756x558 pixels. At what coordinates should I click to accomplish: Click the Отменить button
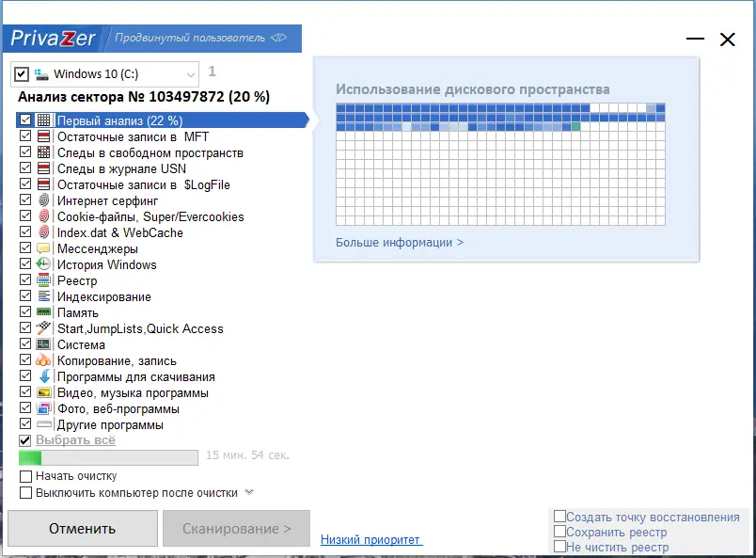click(x=83, y=529)
